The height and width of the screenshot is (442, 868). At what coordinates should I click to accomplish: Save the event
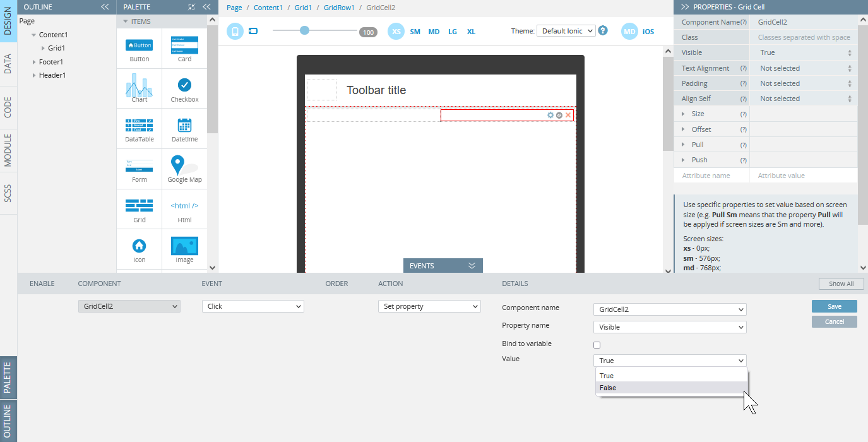coord(835,306)
